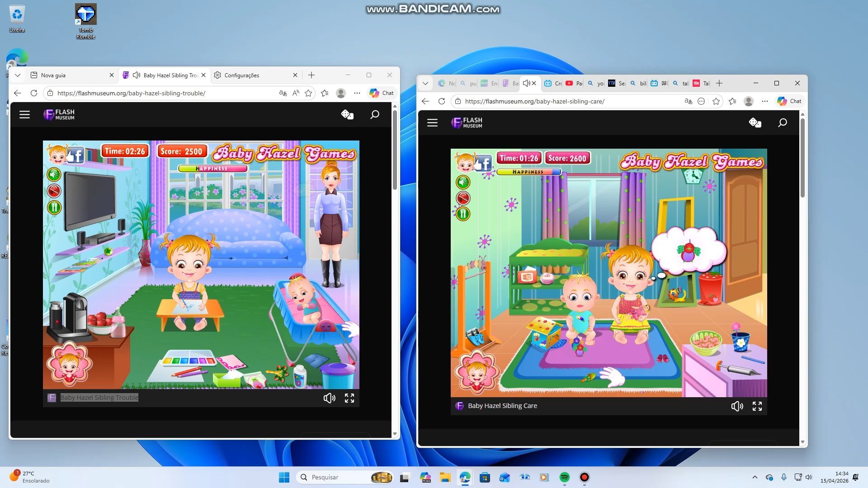Open hamburger menu in left Flash Museum

(24, 114)
